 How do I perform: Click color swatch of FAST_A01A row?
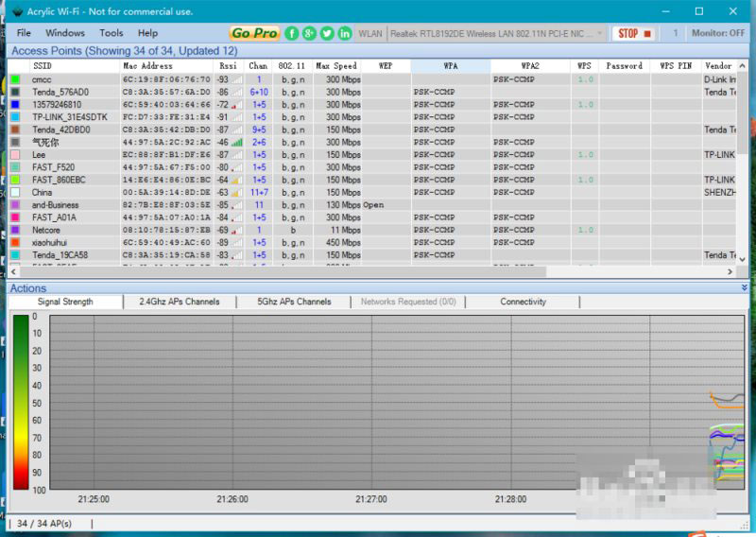click(x=15, y=217)
